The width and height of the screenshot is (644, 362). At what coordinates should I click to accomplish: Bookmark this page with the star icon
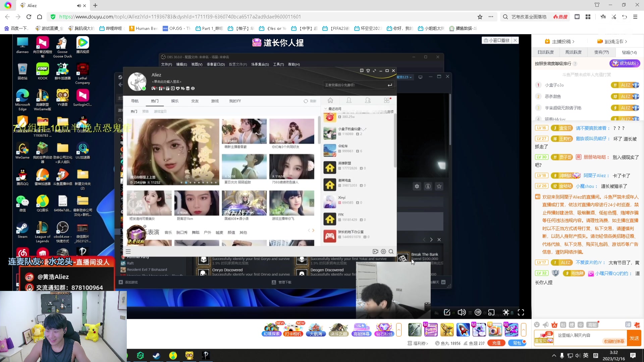(x=480, y=17)
